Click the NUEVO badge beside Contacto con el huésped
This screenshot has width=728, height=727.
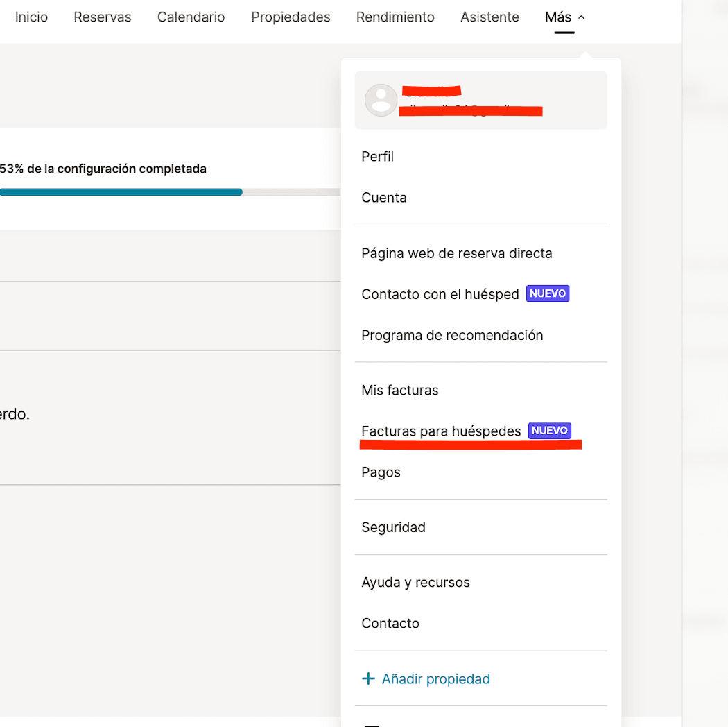click(x=548, y=293)
